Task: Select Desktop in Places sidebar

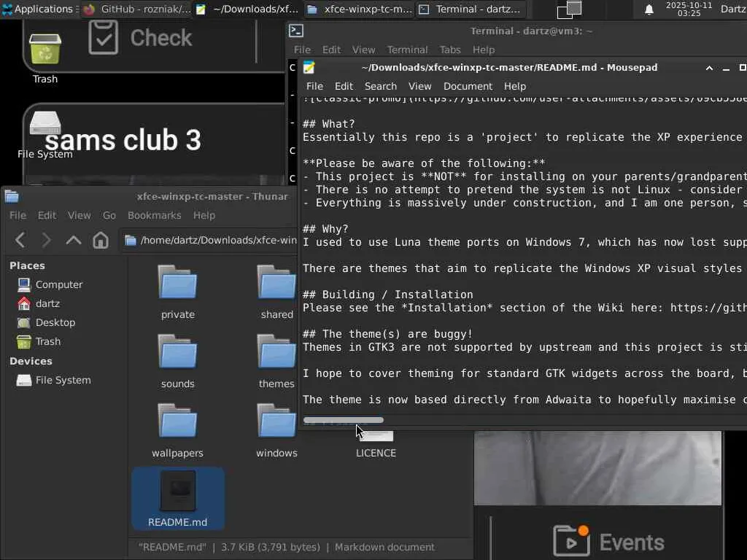Action: 55,322
